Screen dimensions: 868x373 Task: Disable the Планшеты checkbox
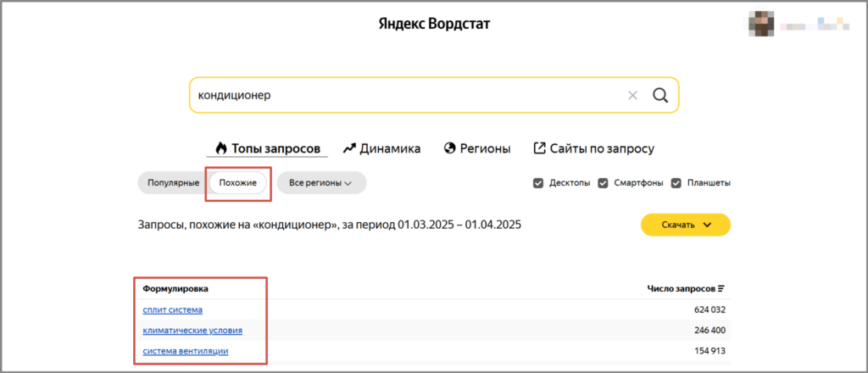676,182
